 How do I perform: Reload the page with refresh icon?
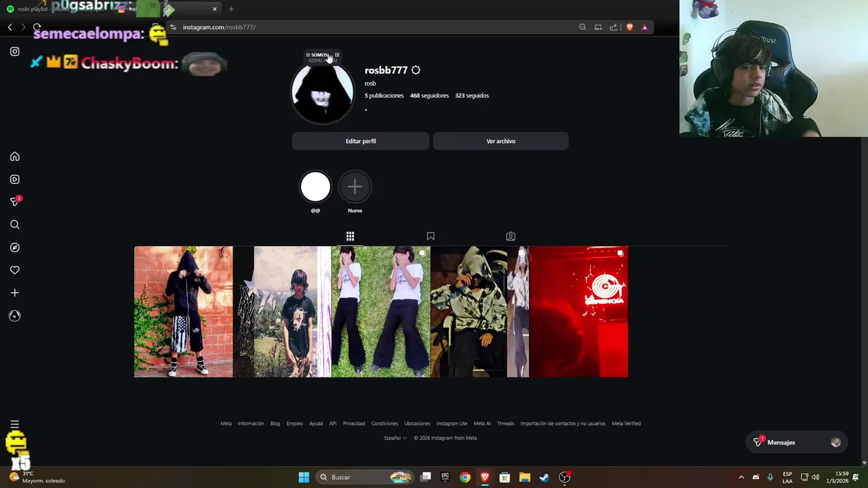tap(37, 27)
